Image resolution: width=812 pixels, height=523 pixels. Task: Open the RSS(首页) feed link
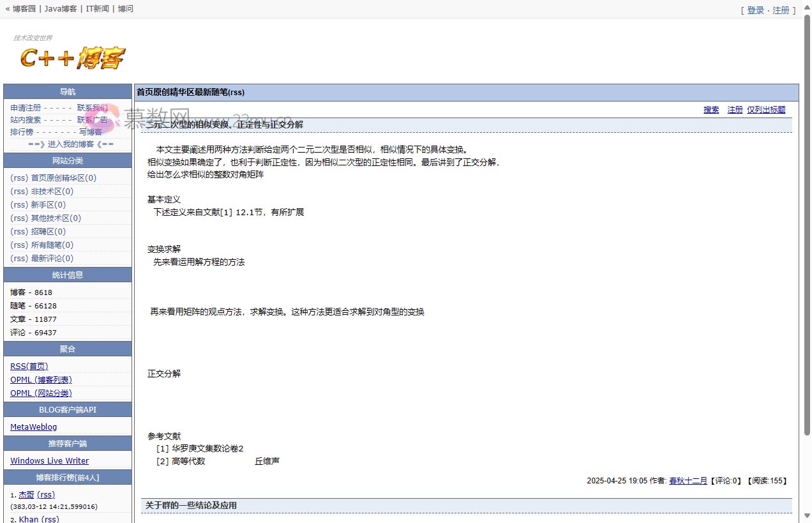[x=29, y=366]
